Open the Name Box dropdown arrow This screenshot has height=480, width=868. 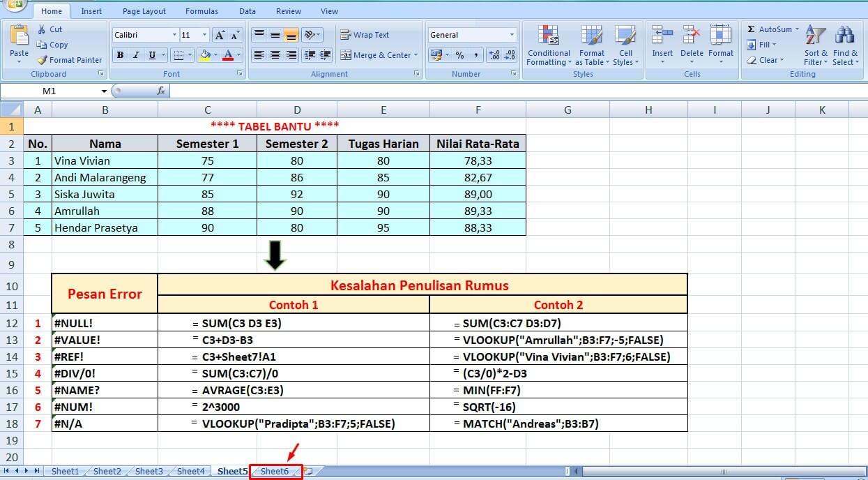tap(104, 91)
